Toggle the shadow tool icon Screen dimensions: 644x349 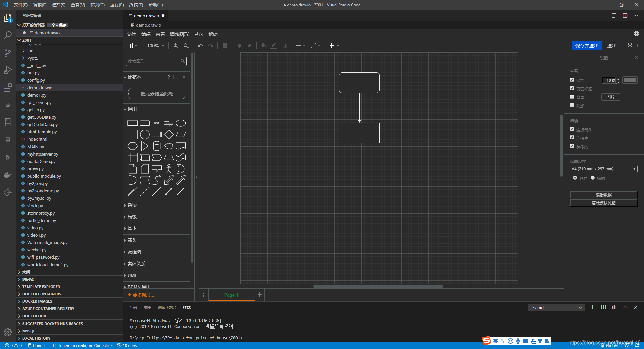284,46
